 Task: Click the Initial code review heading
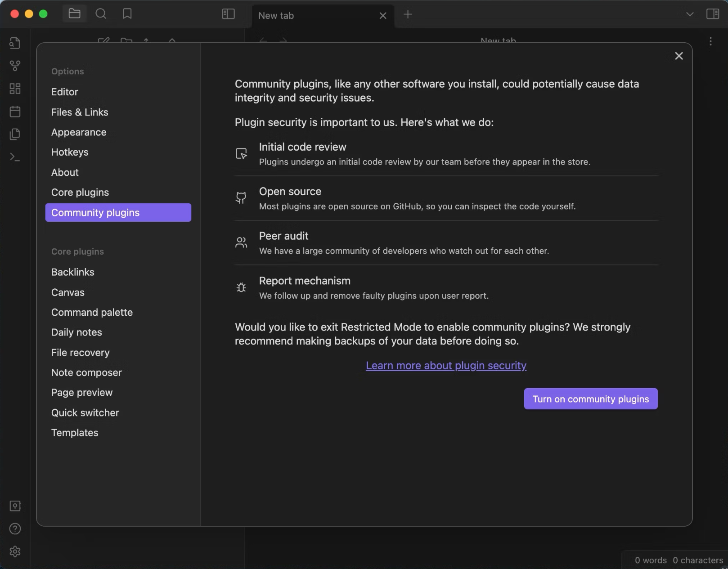point(303,147)
